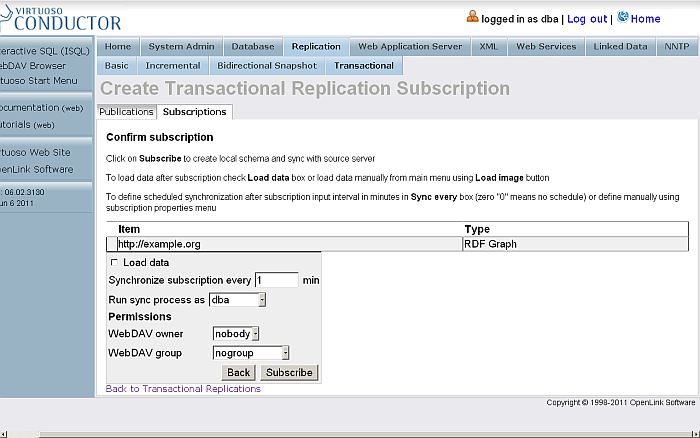
Task: Switch to the Publications tab
Action: tap(126, 112)
